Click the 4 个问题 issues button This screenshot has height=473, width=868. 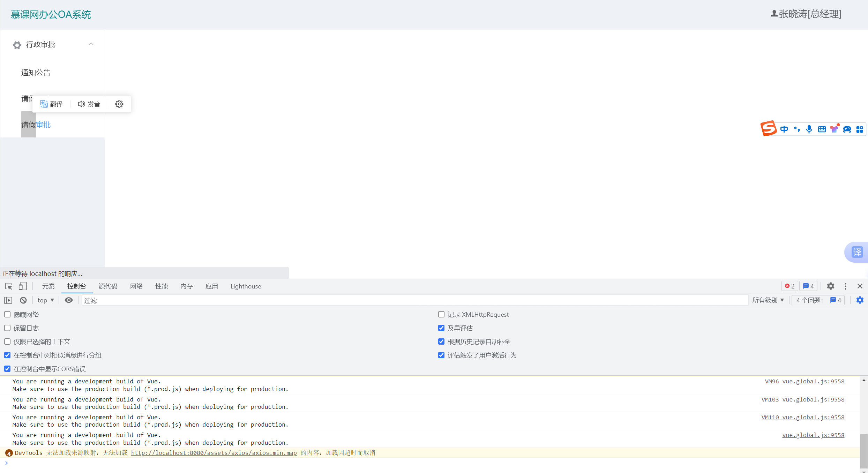tap(818, 300)
